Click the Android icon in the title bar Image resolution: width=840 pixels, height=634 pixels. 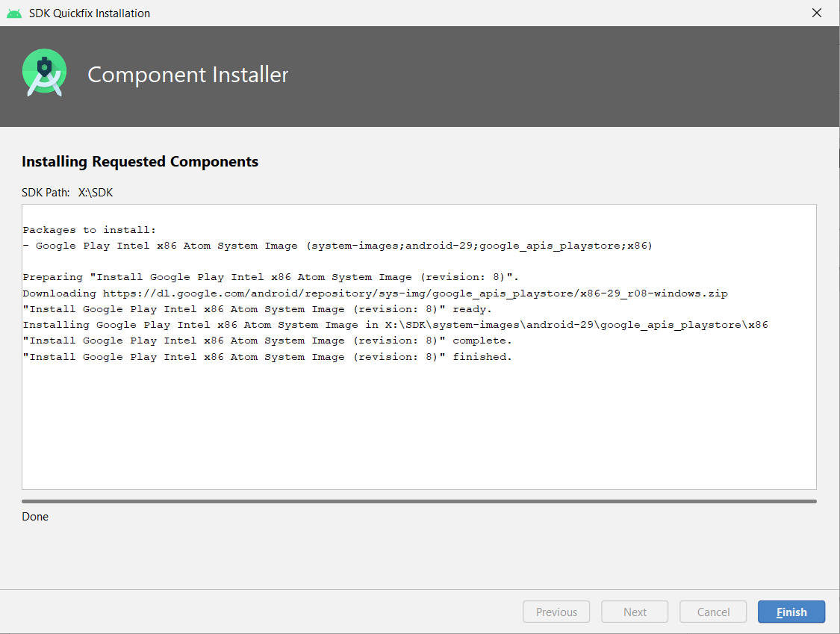pos(14,13)
